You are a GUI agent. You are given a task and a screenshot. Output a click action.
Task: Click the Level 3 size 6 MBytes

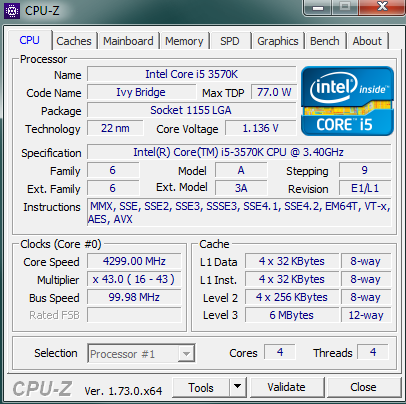pyautogui.click(x=292, y=315)
